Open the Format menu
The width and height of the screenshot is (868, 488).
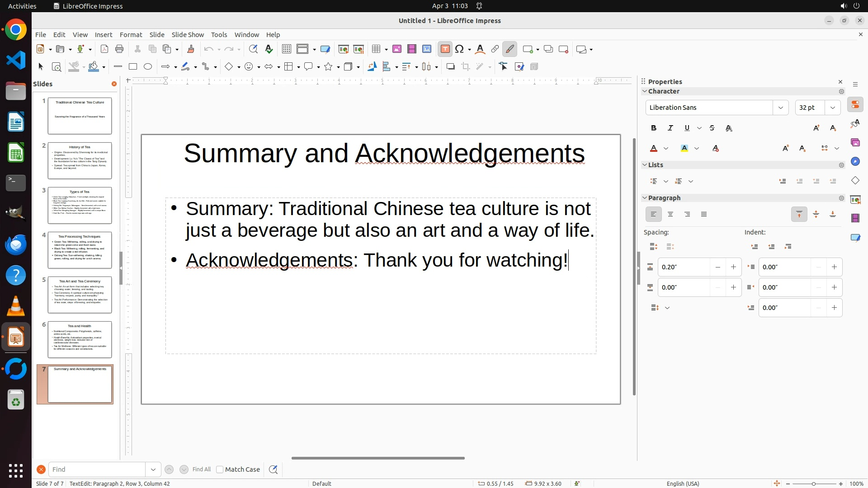click(131, 35)
